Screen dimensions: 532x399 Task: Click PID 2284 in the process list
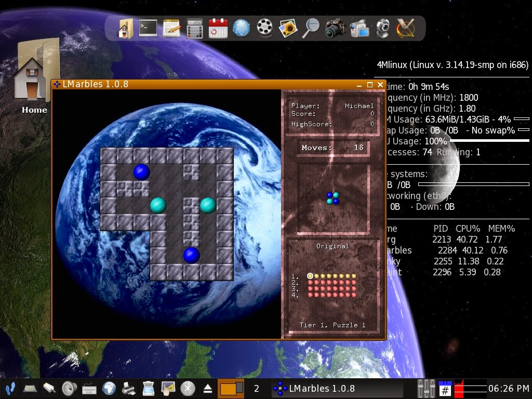click(447, 250)
